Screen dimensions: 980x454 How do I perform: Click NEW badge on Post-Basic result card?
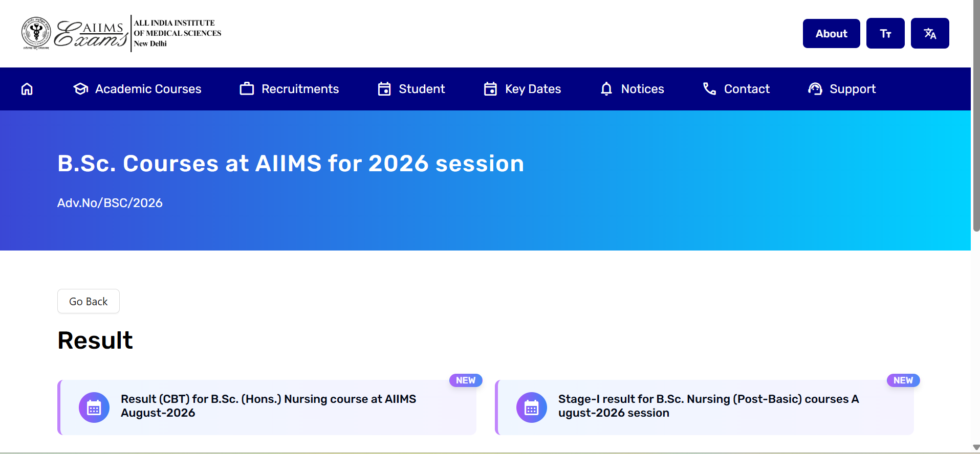coord(903,380)
